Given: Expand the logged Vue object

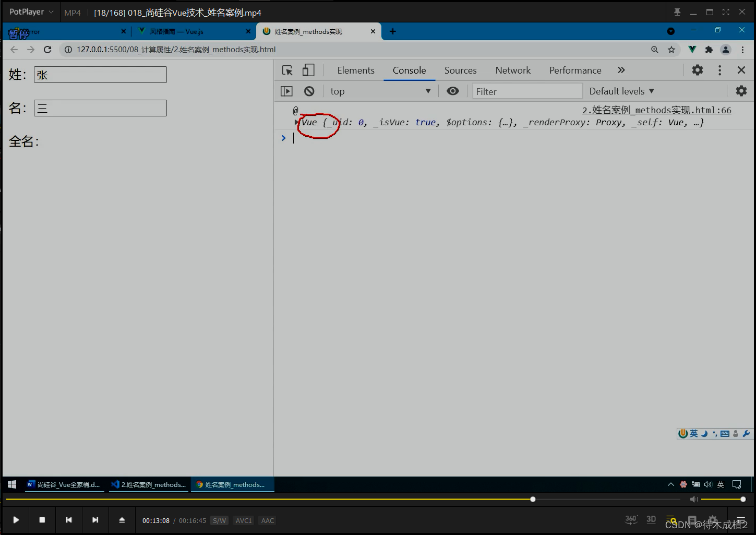Looking at the screenshot, I should coord(297,122).
